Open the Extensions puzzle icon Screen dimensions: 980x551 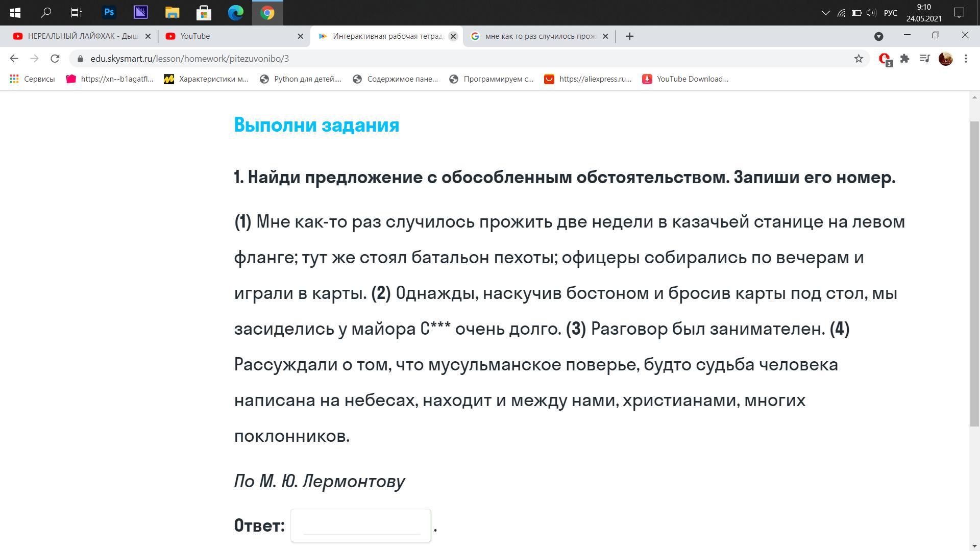click(x=904, y=59)
